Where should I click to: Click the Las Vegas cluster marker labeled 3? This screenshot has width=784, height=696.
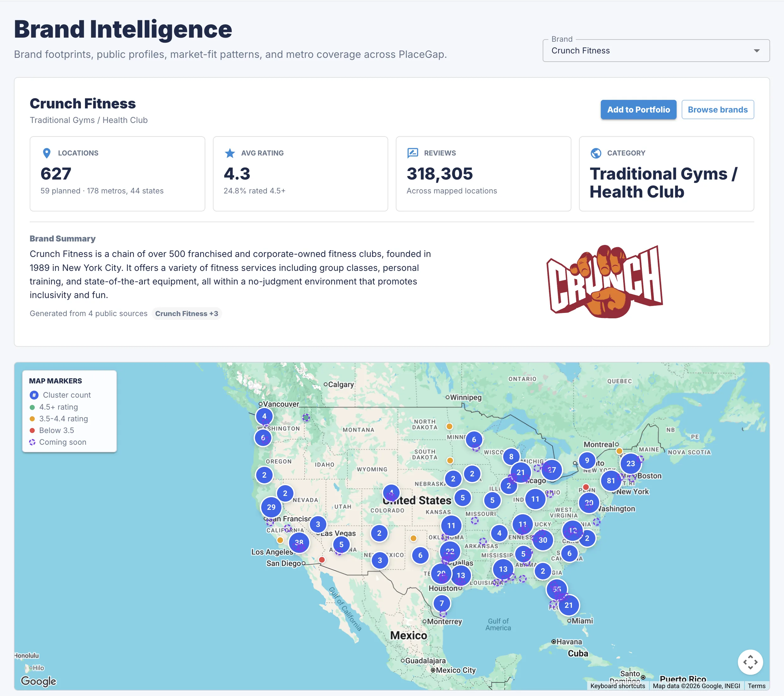tap(317, 524)
